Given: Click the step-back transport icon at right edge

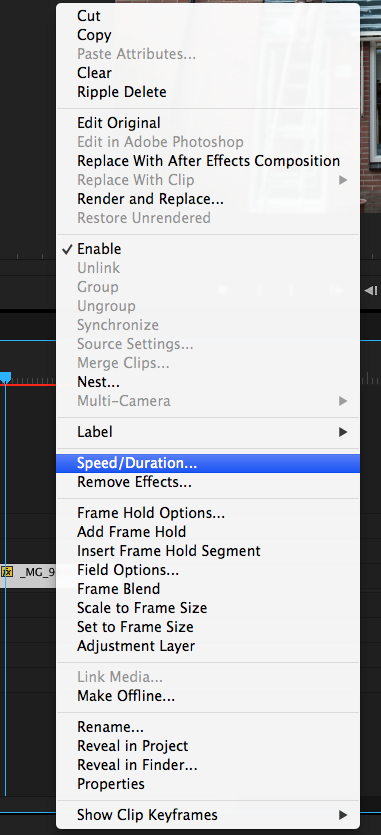Looking at the screenshot, I should click(371, 290).
